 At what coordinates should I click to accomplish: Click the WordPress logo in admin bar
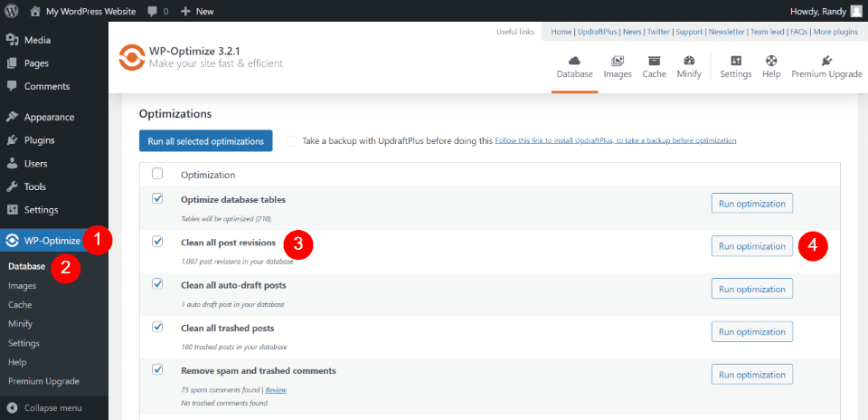12,11
